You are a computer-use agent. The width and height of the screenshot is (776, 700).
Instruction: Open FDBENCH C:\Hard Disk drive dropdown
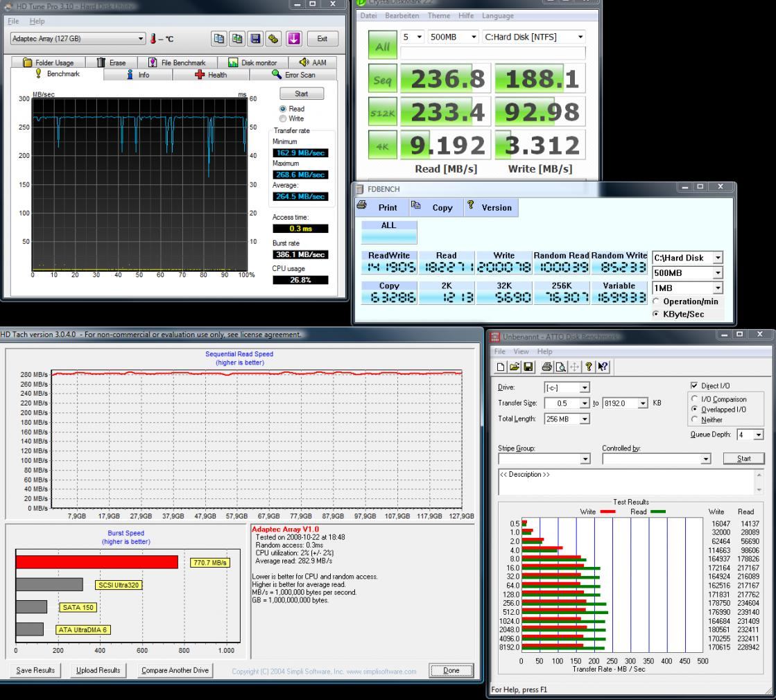pyautogui.click(x=687, y=258)
